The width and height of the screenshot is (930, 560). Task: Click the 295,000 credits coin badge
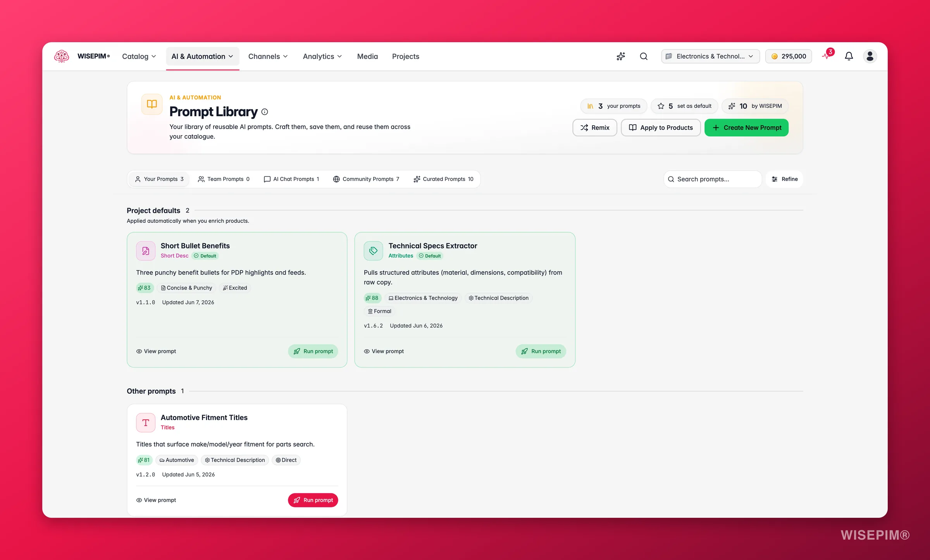[788, 56]
